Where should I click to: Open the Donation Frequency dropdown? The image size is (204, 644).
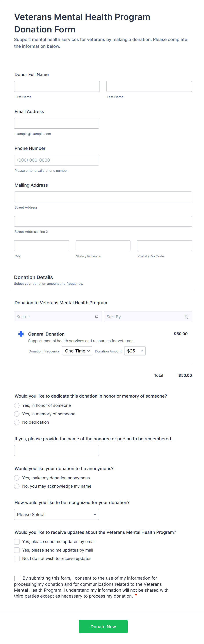(77, 351)
